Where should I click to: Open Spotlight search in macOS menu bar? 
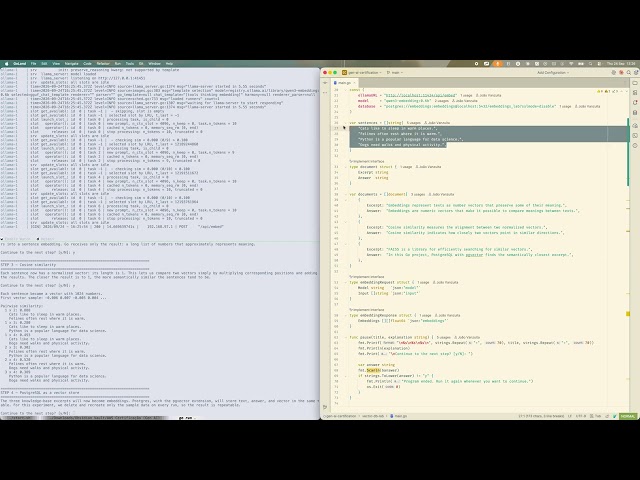(590, 64)
